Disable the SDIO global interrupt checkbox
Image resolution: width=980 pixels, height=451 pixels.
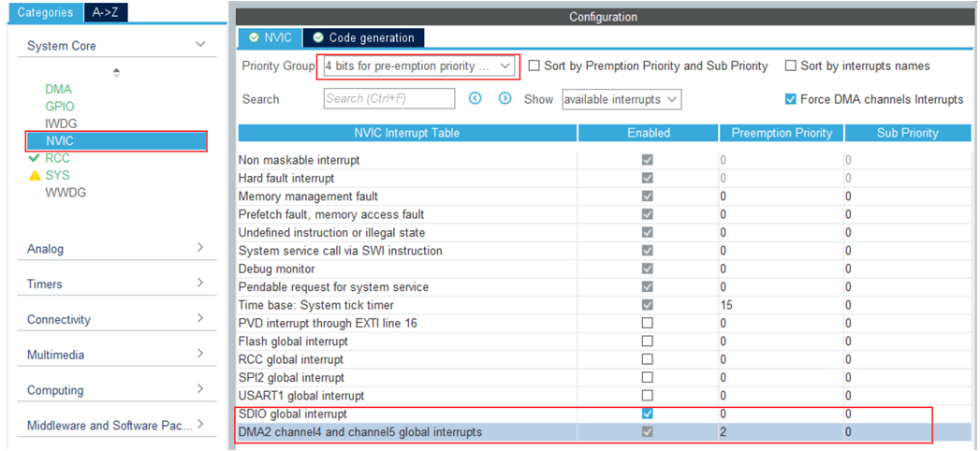648,414
